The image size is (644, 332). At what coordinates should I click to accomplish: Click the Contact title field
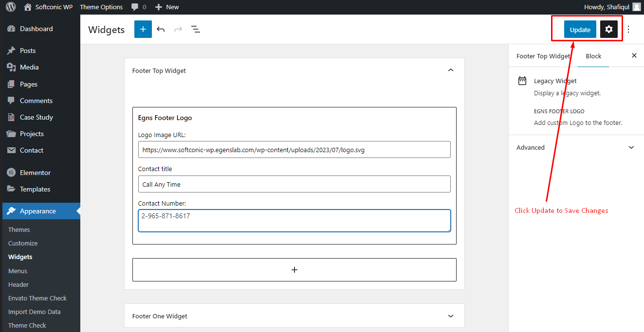[x=294, y=184]
